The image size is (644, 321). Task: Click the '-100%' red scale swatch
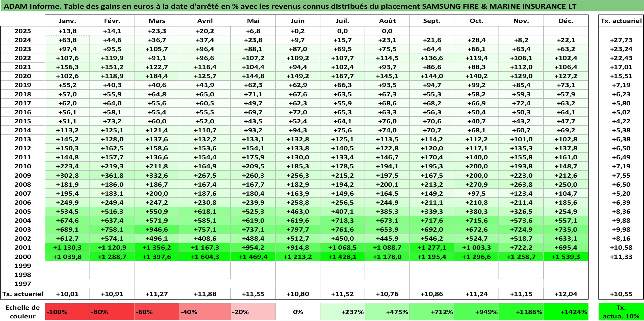click(67, 312)
